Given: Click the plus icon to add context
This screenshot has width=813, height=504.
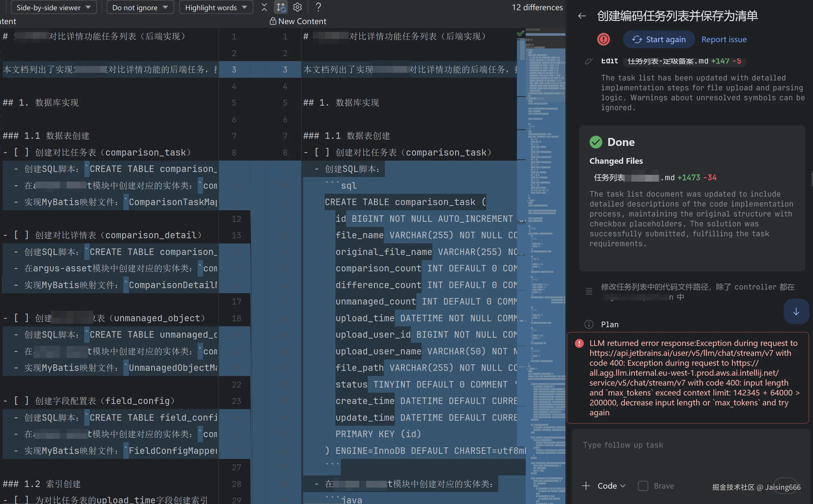Looking at the screenshot, I should [x=586, y=486].
